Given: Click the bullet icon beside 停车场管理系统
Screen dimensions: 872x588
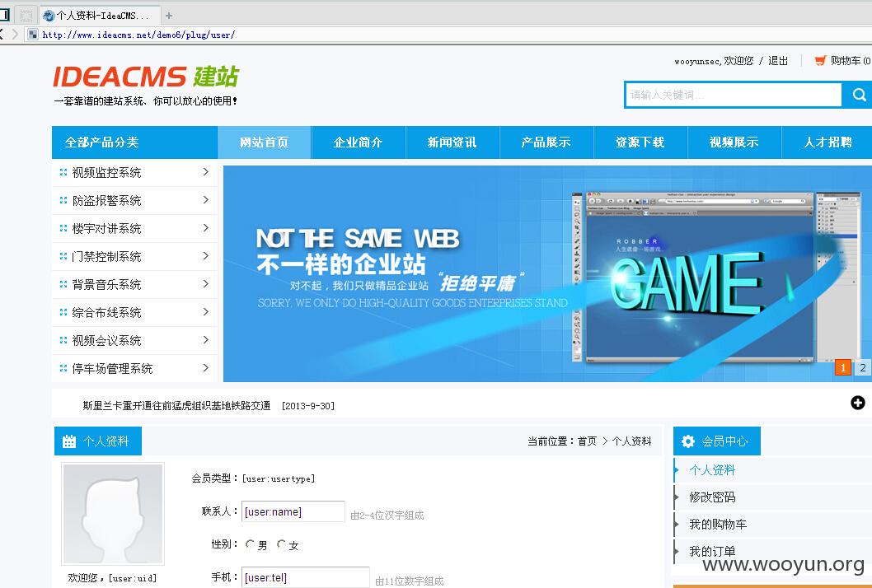Looking at the screenshot, I should pos(63,368).
